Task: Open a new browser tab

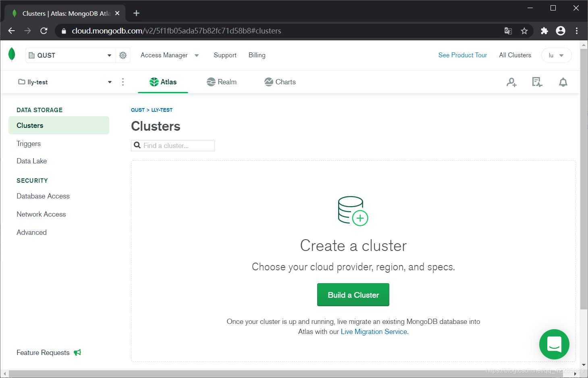Action: [x=136, y=13]
